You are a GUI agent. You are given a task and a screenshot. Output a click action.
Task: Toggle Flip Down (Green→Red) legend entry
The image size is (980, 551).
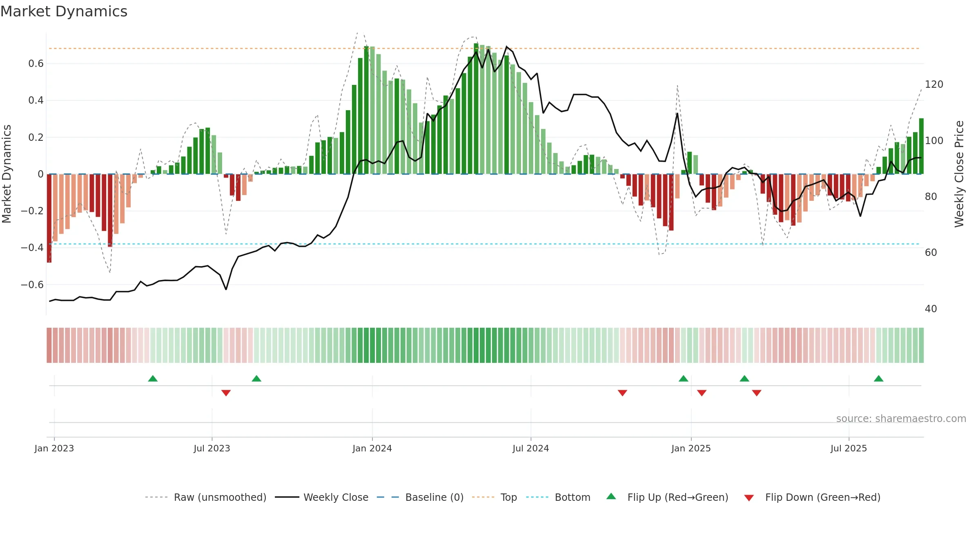point(812,497)
